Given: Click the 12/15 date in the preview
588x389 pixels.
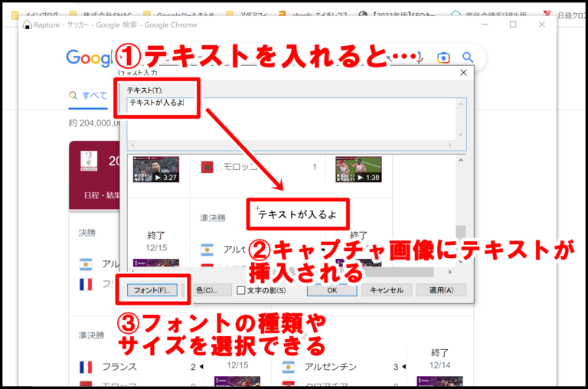Looking at the screenshot, I should point(156,248).
